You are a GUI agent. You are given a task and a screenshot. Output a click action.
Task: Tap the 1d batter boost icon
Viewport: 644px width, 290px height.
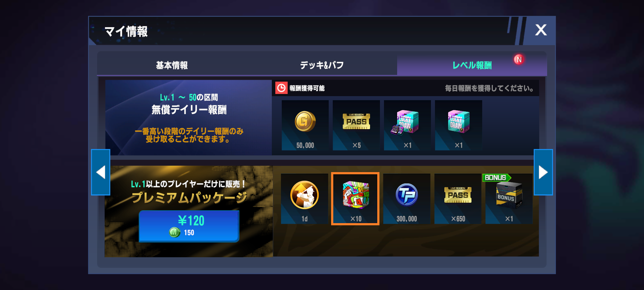pos(305,199)
